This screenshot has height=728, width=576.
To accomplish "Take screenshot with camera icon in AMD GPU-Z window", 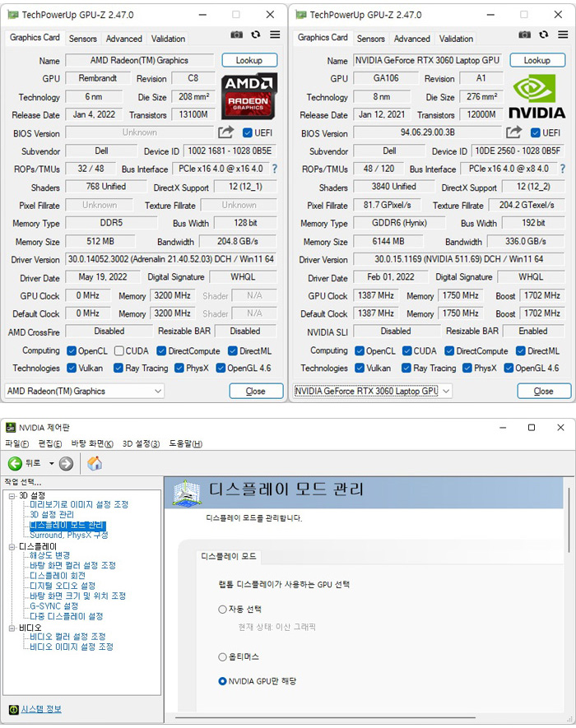I will (236, 35).
